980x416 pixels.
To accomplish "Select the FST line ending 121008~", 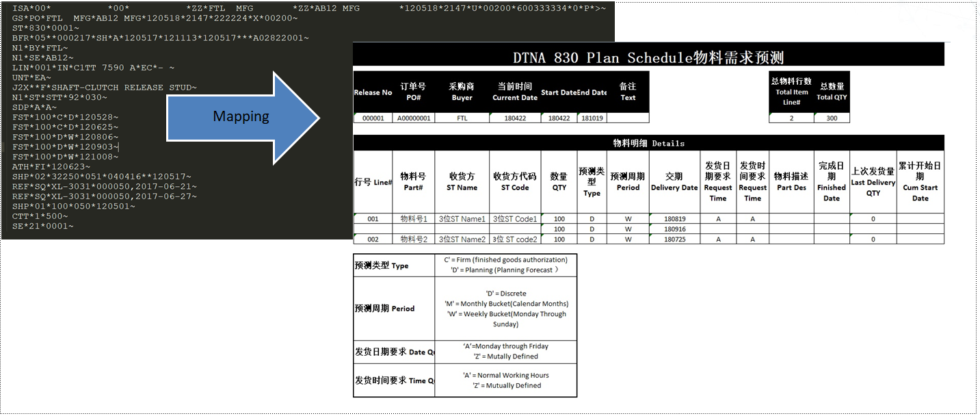I will point(66,157).
